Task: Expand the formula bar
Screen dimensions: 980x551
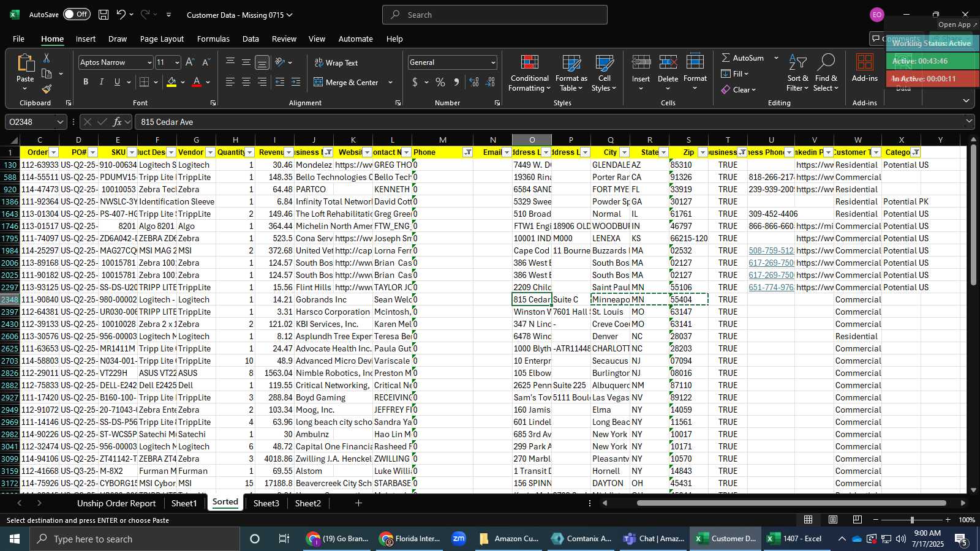Action: [x=969, y=122]
